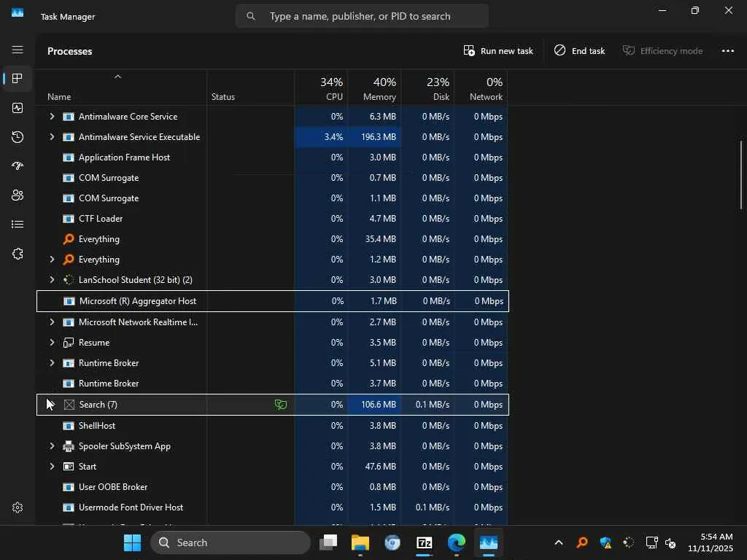Viewport: 747px width, 560px height.
Task: Click the 196.3 MB memory value
Action: 379,137
